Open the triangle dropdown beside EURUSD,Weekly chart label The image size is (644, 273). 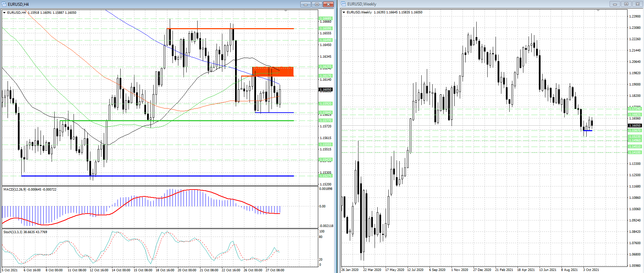[x=344, y=12]
